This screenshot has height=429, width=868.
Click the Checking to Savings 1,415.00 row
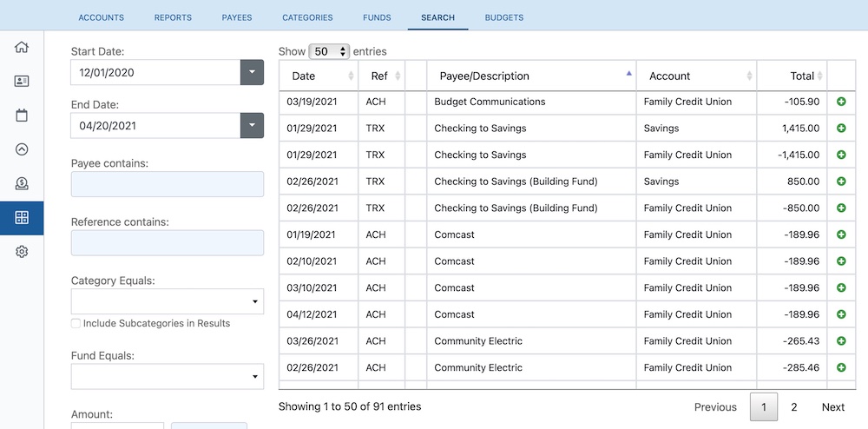pos(567,129)
